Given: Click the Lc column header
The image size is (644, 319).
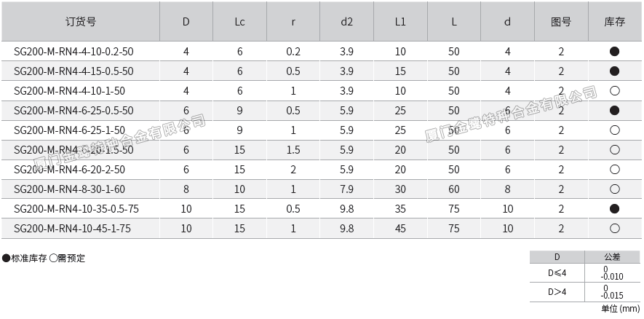Looking at the screenshot, I should [x=239, y=22].
